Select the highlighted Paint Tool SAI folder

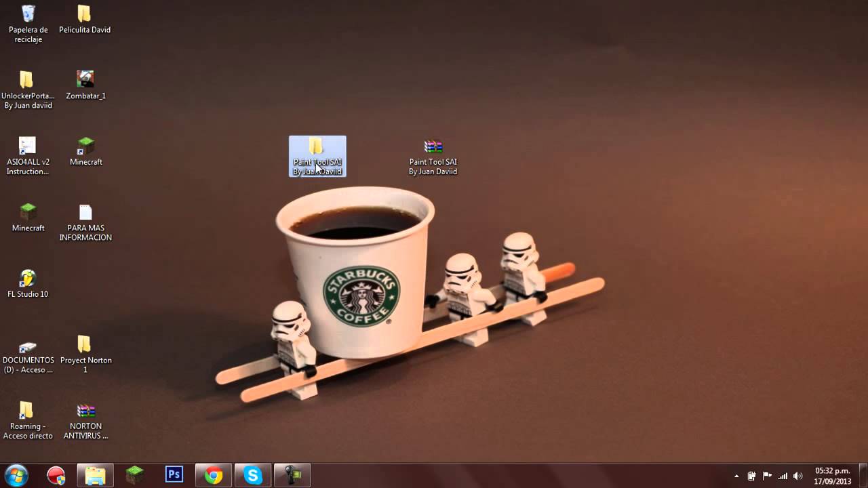pos(317,157)
